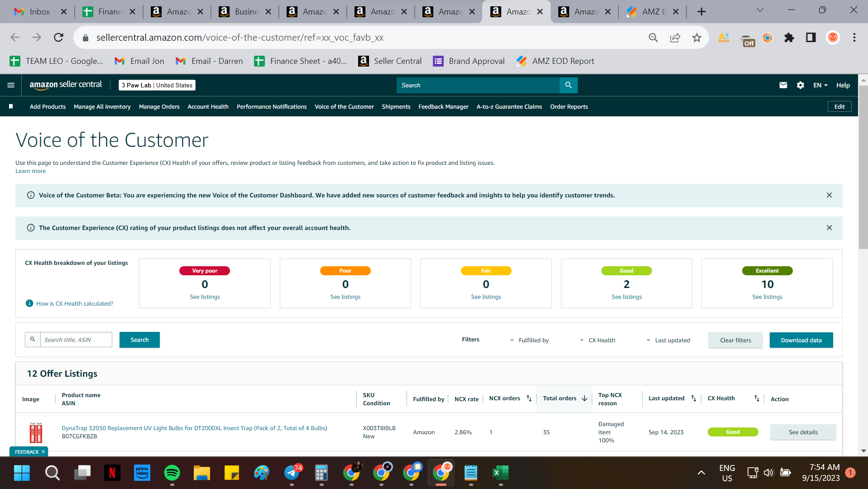Toggle the browser side panel icon
The height and width of the screenshot is (489, 868).
[810, 38]
